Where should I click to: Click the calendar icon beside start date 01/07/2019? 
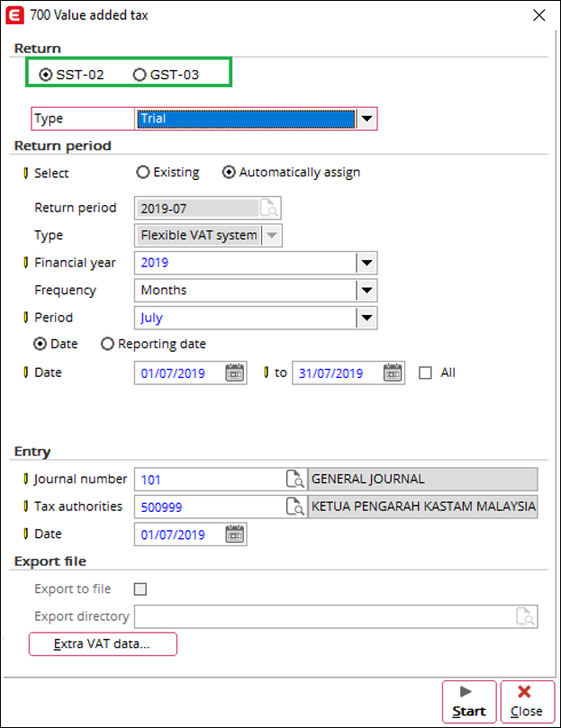(235, 373)
